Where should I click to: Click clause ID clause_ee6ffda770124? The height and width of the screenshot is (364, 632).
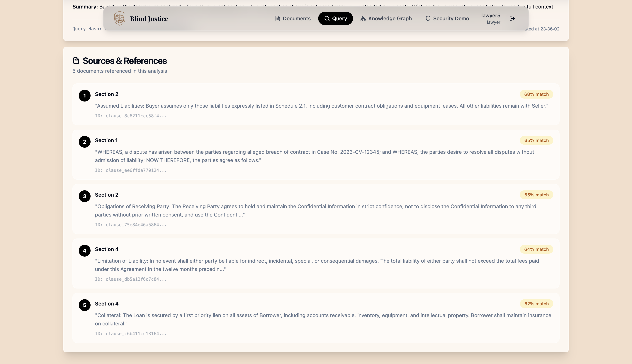point(131,170)
